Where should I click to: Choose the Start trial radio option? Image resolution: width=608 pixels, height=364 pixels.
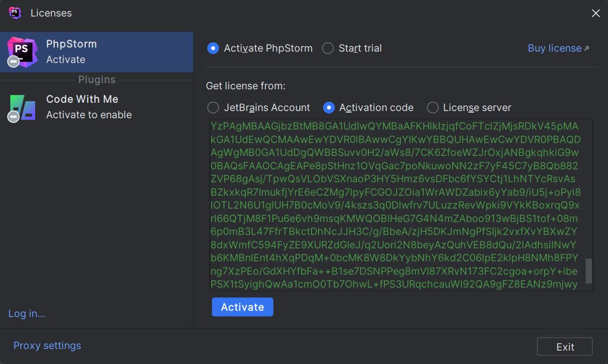(x=328, y=48)
